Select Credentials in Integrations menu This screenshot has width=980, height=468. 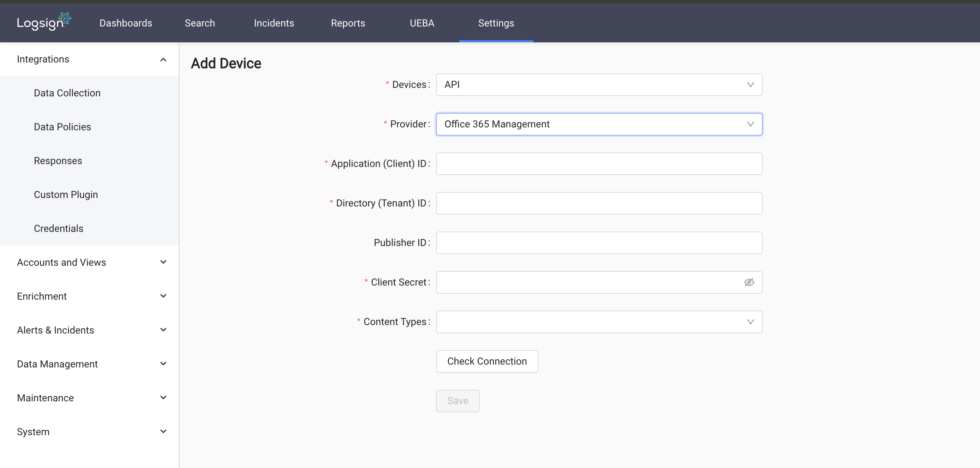58,228
